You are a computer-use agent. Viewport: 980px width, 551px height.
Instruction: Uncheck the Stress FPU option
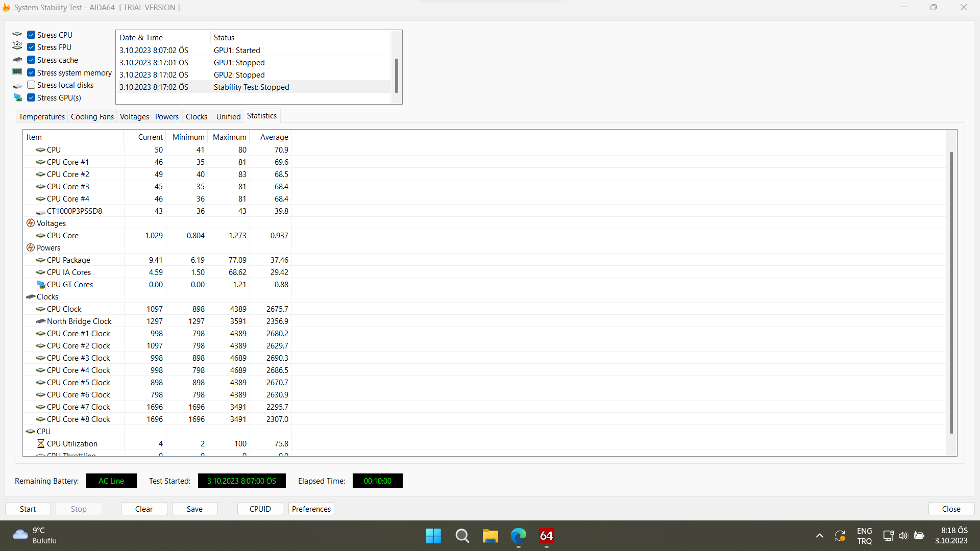[31, 47]
